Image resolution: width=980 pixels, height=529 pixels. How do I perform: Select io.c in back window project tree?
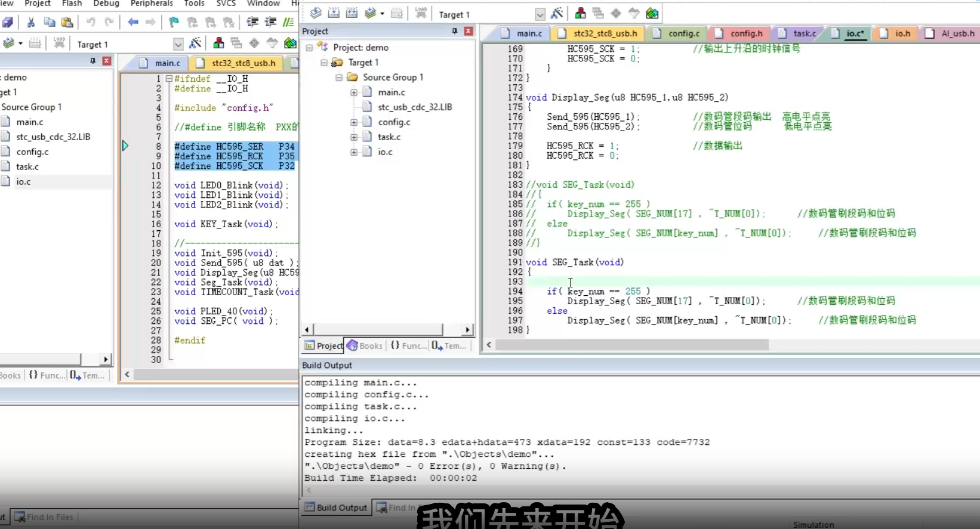point(23,181)
